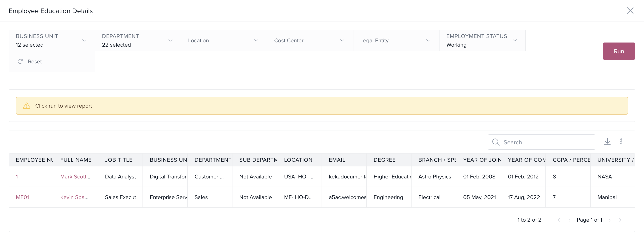644x242 pixels.
Task: Click the warning icon in the yellow banner
Action: [x=27, y=106]
